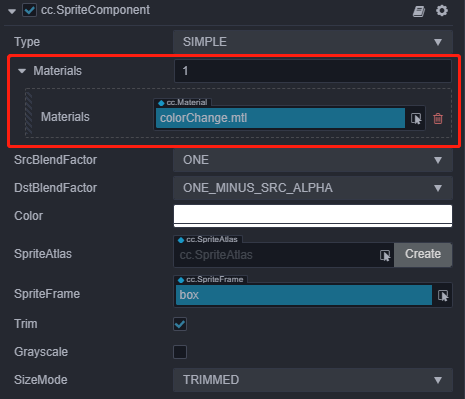Open the Type dropdown showing SIMPLE
The width and height of the screenshot is (465, 399).
tap(313, 42)
